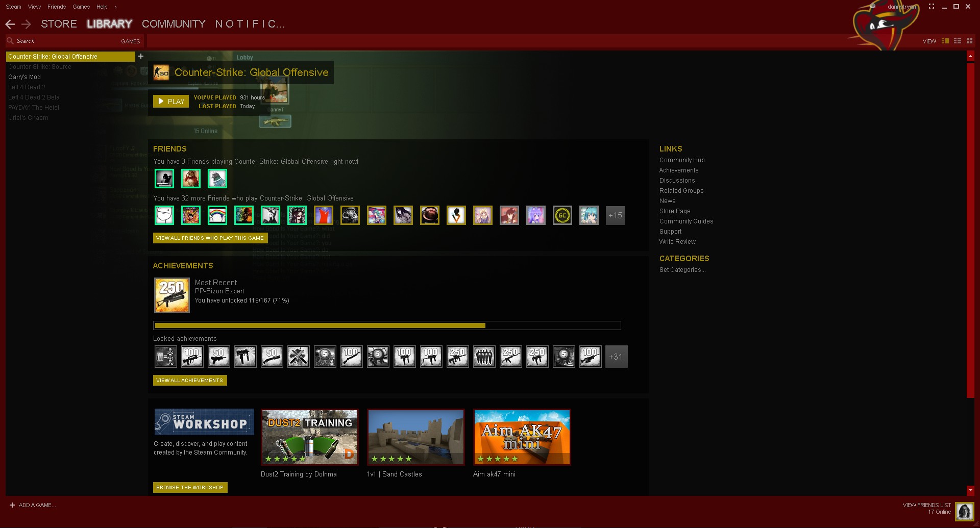
Task: Open the inbox envelope icon
Action: click(x=873, y=7)
